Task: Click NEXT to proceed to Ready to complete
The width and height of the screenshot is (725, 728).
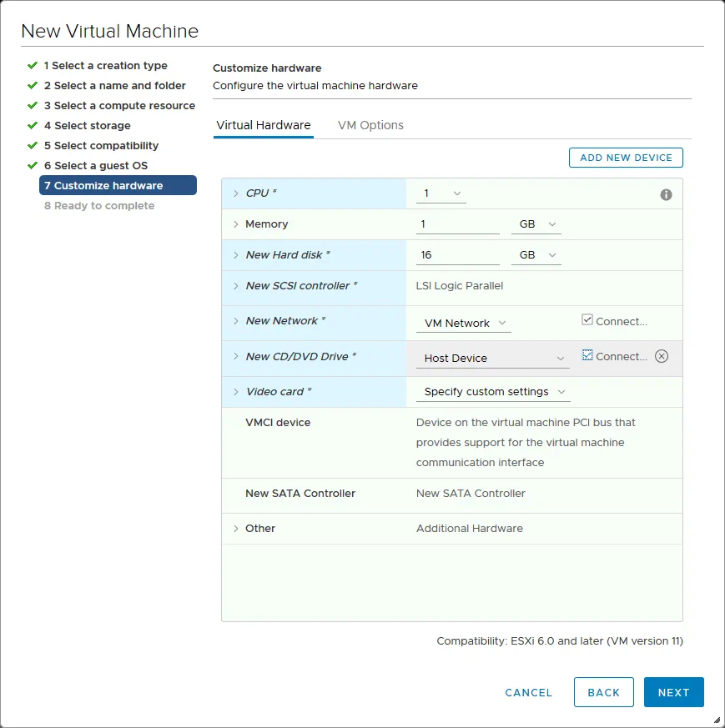Action: [x=673, y=692]
